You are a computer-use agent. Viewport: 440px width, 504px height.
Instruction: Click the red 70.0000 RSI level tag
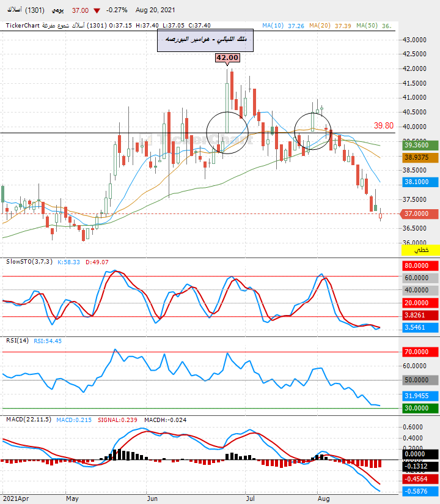coord(420,352)
